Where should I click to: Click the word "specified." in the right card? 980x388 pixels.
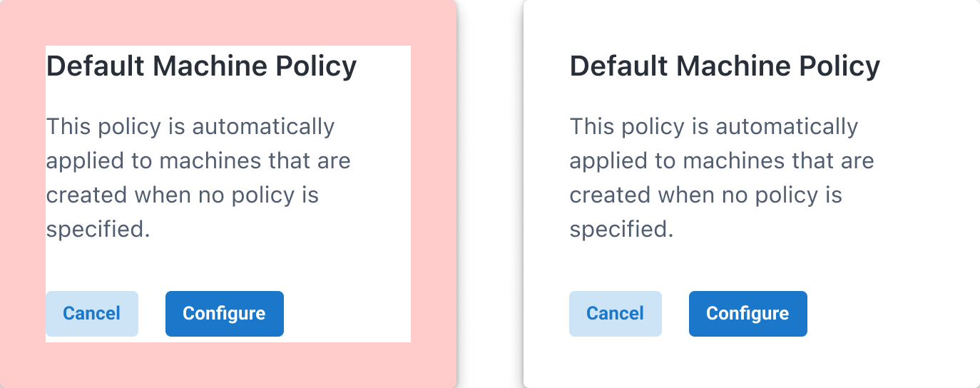pyautogui.click(x=622, y=230)
